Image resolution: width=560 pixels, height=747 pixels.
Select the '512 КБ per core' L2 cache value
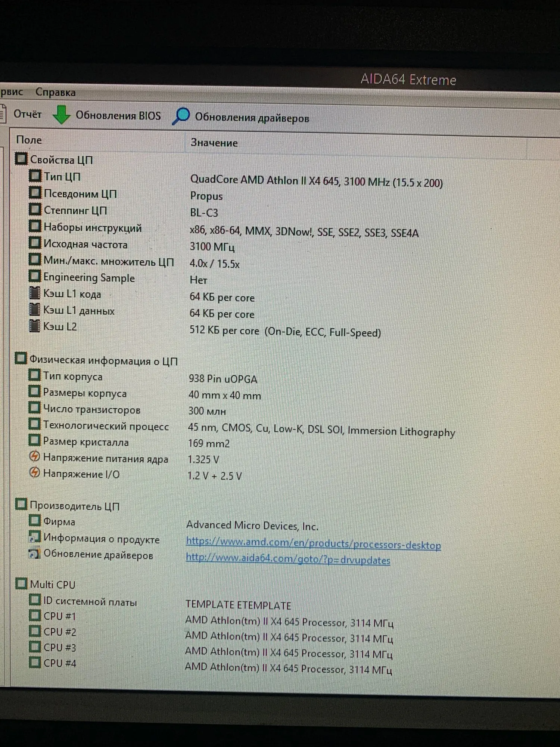(285, 331)
